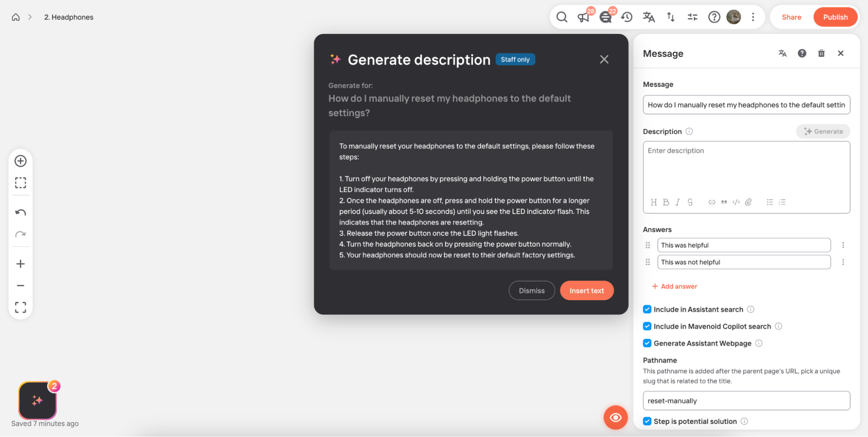The image size is (868, 437).
Task: Open the search icon in top toolbar
Action: click(561, 17)
